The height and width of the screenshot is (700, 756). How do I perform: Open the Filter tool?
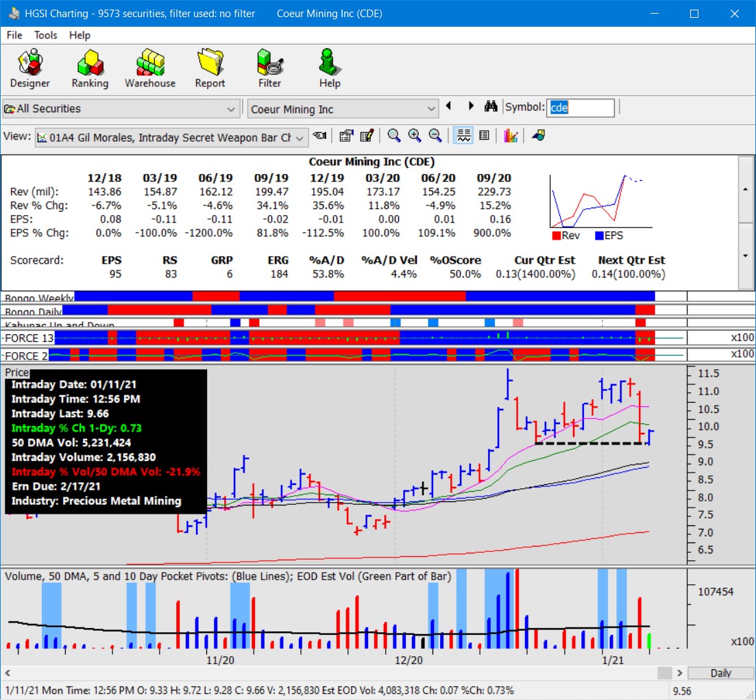(x=269, y=68)
